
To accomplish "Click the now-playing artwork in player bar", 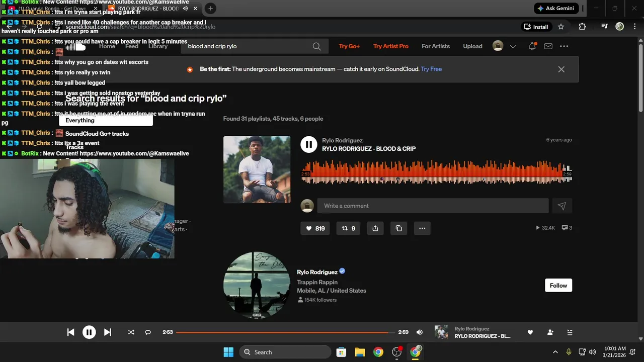I will tap(441, 332).
